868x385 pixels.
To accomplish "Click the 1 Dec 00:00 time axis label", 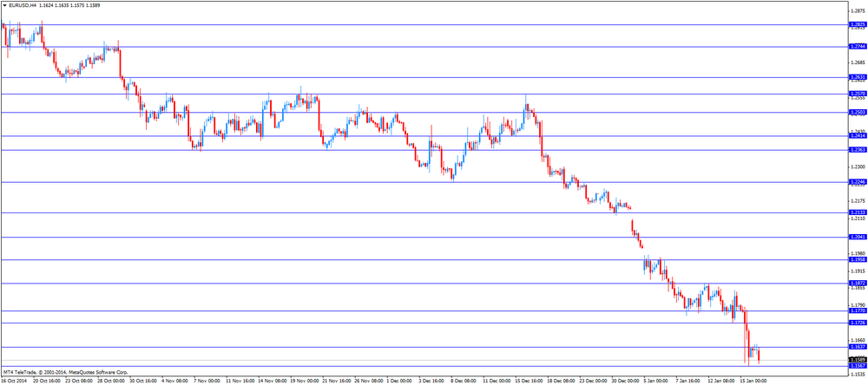I will tap(400, 382).
